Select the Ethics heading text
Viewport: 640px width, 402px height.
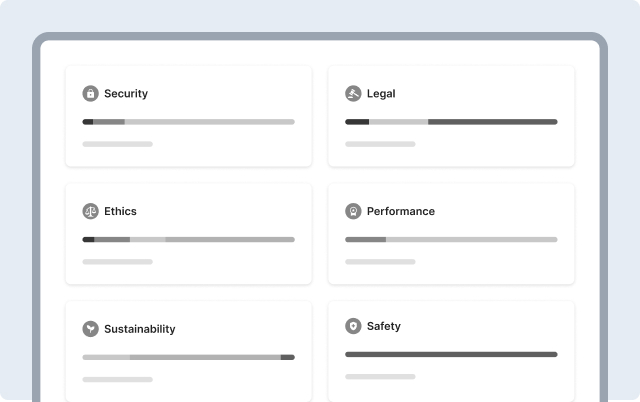tap(120, 211)
